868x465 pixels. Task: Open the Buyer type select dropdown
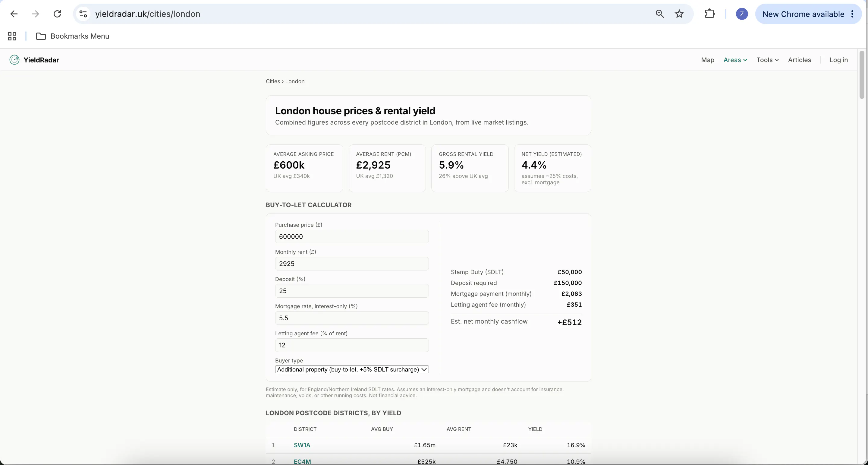352,370
